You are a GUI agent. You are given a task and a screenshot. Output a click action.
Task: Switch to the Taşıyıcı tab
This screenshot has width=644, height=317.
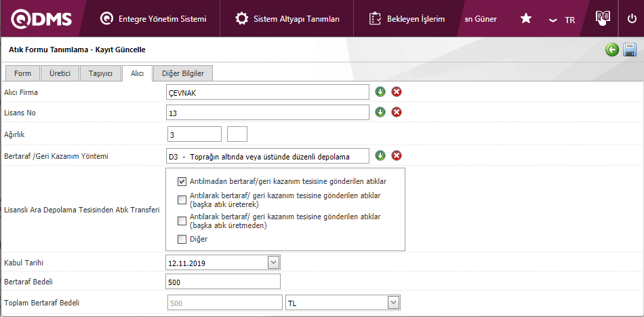(x=100, y=73)
